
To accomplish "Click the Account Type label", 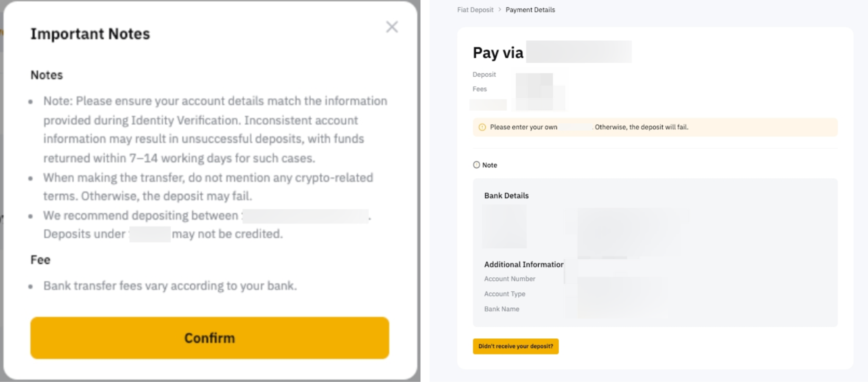I will coord(504,294).
